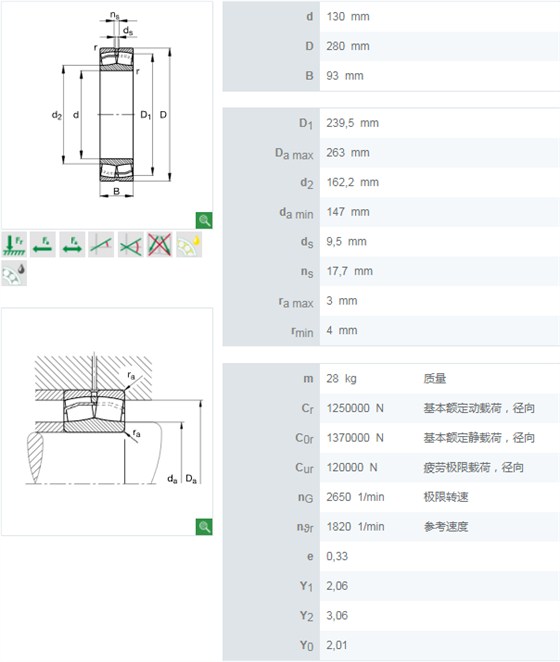
Task: Click the nG parameter label
Action: click(x=305, y=498)
